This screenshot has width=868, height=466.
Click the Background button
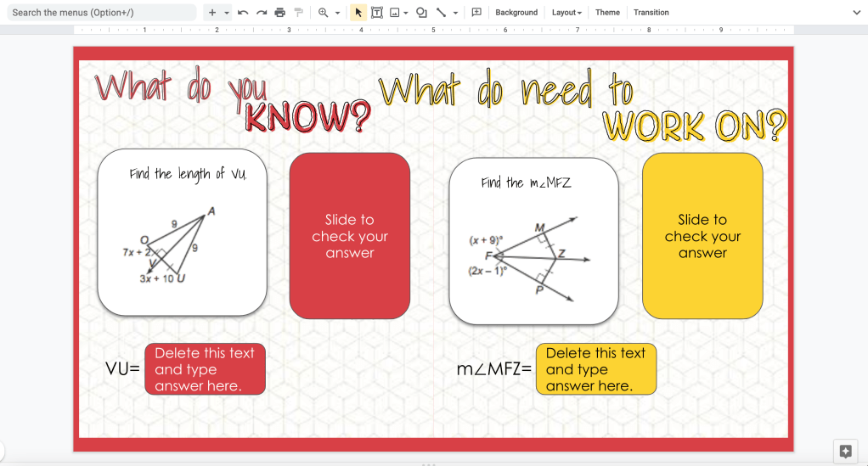516,13
